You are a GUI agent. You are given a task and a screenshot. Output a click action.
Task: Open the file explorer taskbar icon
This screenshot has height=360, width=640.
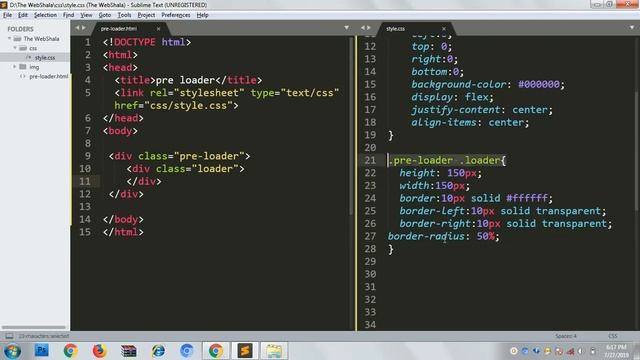tap(274, 351)
